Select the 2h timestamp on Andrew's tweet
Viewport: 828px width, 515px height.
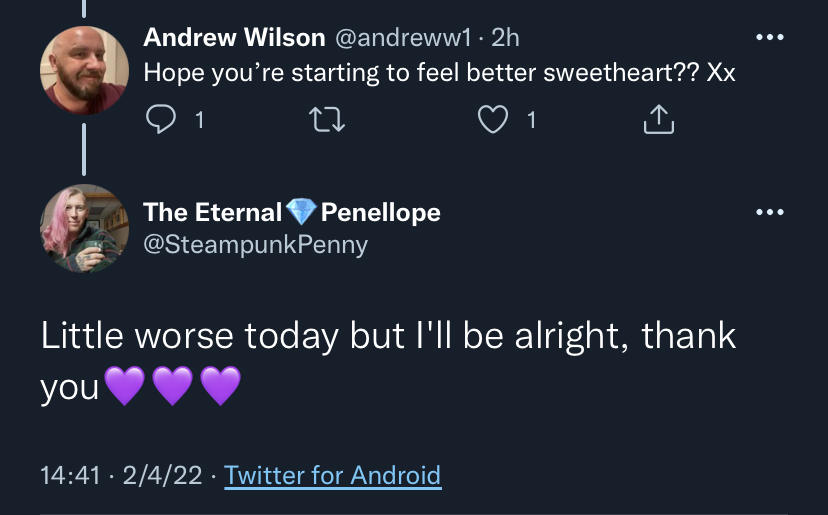[505, 38]
